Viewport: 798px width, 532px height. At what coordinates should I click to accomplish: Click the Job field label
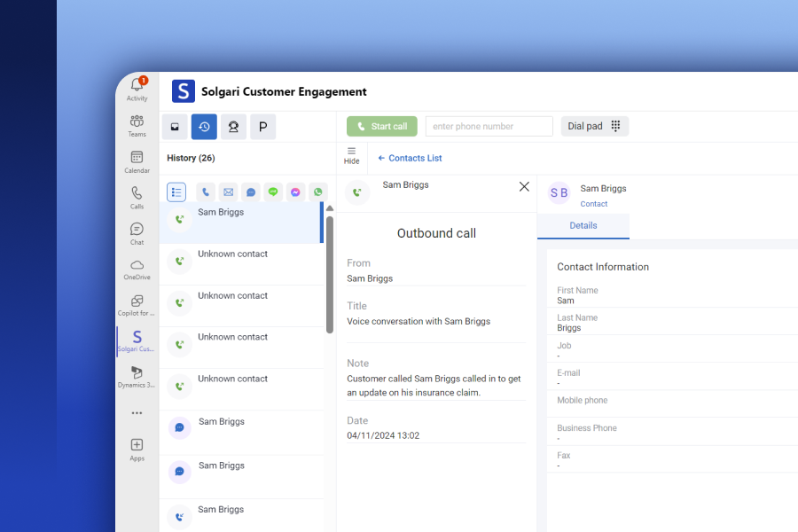(x=564, y=345)
